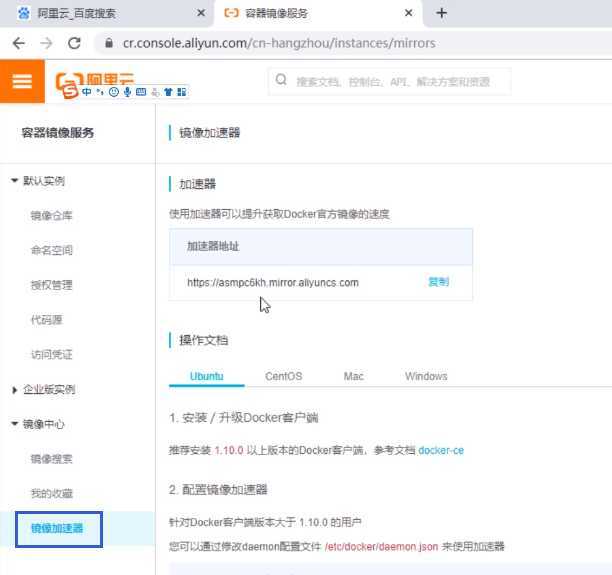Image resolution: width=612 pixels, height=575 pixels.
Task: Close the 容器镜像服务 tab
Action: pos(408,13)
